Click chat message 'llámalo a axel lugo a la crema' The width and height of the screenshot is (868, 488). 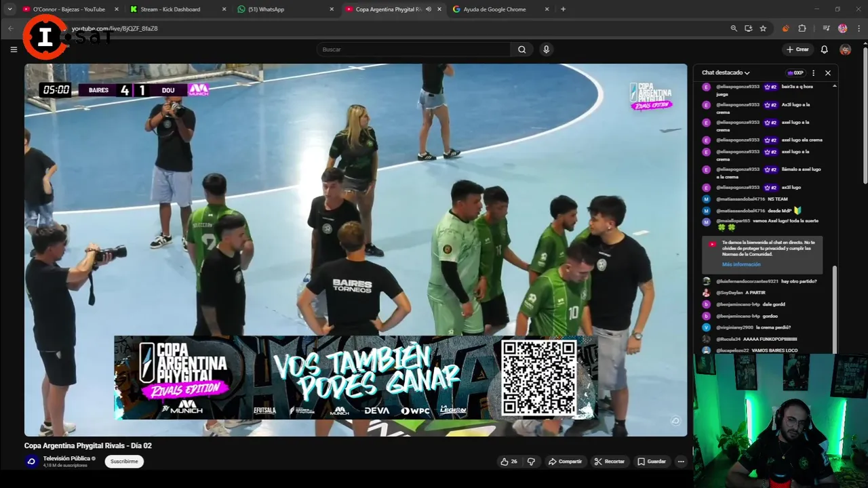click(x=768, y=173)
